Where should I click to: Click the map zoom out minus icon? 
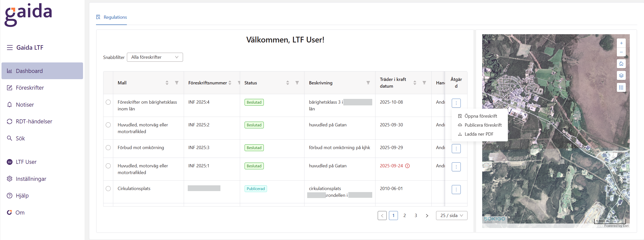coord(621,52)
